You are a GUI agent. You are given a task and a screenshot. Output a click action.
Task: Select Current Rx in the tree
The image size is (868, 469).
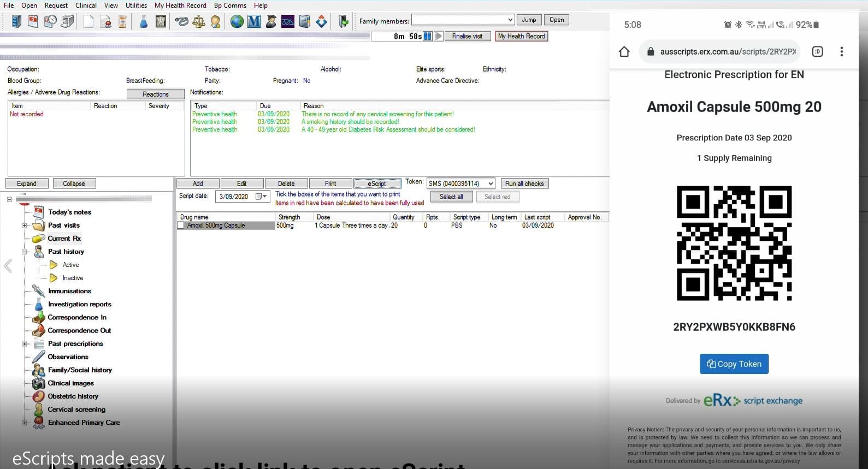[x=64, y=239]
